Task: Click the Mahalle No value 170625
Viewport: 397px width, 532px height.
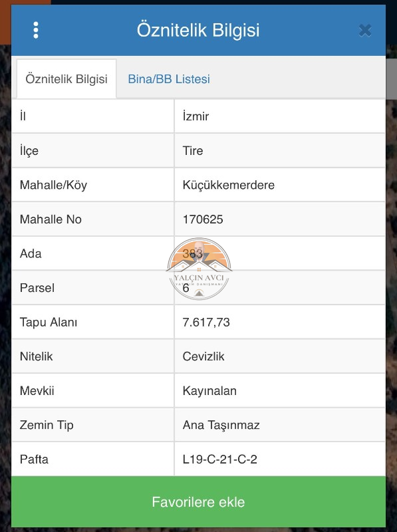Action: (203, 219)
